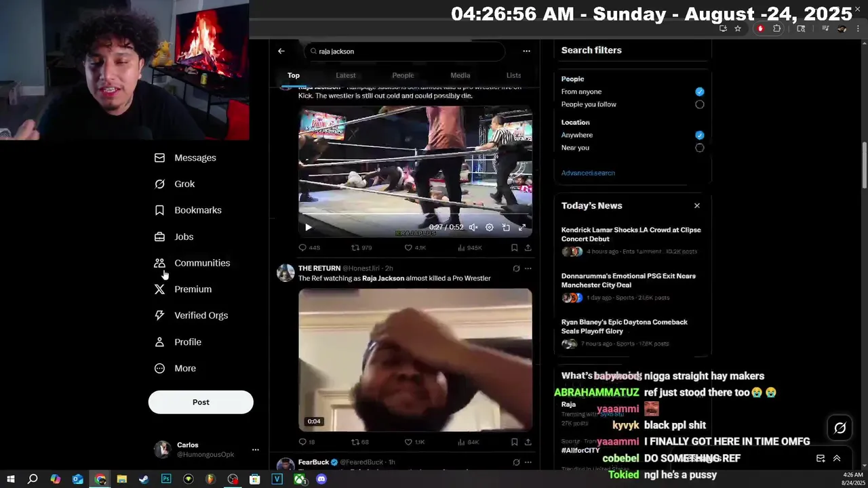The height and width of the screenshot is (488, 868).
Task: Open search options three-dot menu
Action: [x=526, y=51]
